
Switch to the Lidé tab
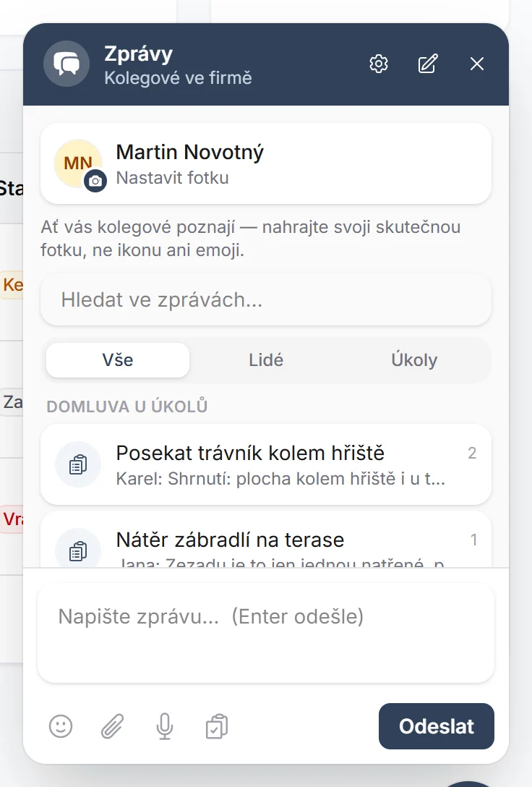coord(266,360)
